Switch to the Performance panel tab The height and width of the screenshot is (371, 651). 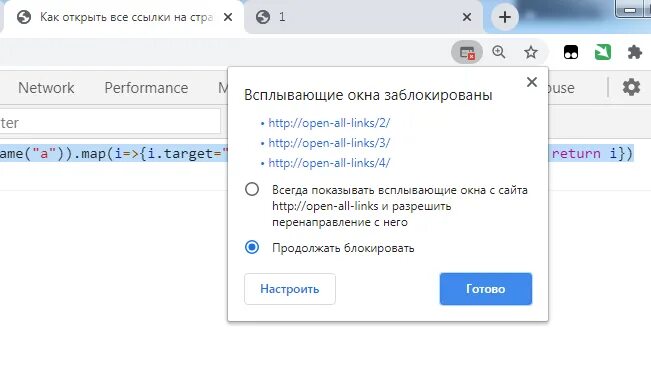(x=146, y=88)
